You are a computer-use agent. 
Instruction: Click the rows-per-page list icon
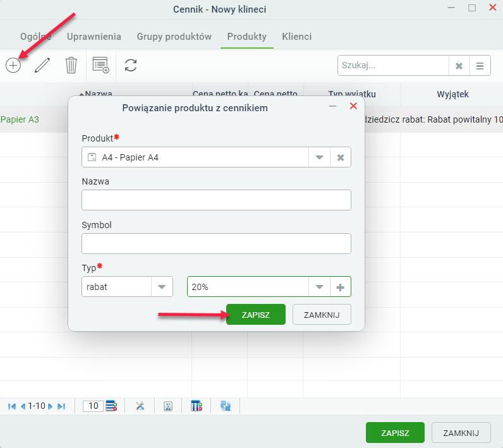pyautogui.click(x=111, y=406)
